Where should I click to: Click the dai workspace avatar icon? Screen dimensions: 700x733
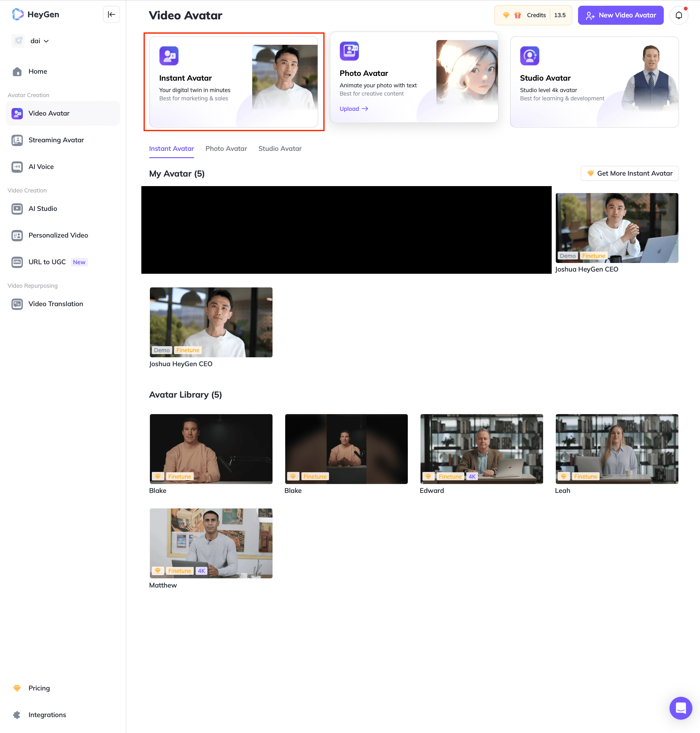(18, 41)
